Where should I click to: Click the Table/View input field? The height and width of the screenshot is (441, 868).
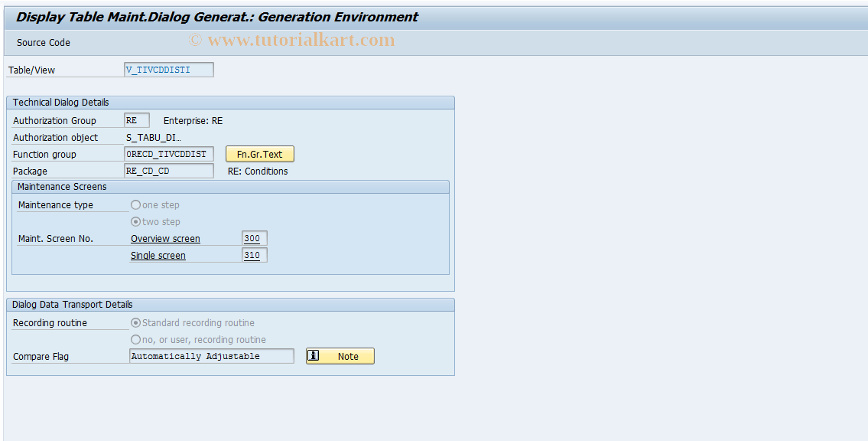point(167,69)
